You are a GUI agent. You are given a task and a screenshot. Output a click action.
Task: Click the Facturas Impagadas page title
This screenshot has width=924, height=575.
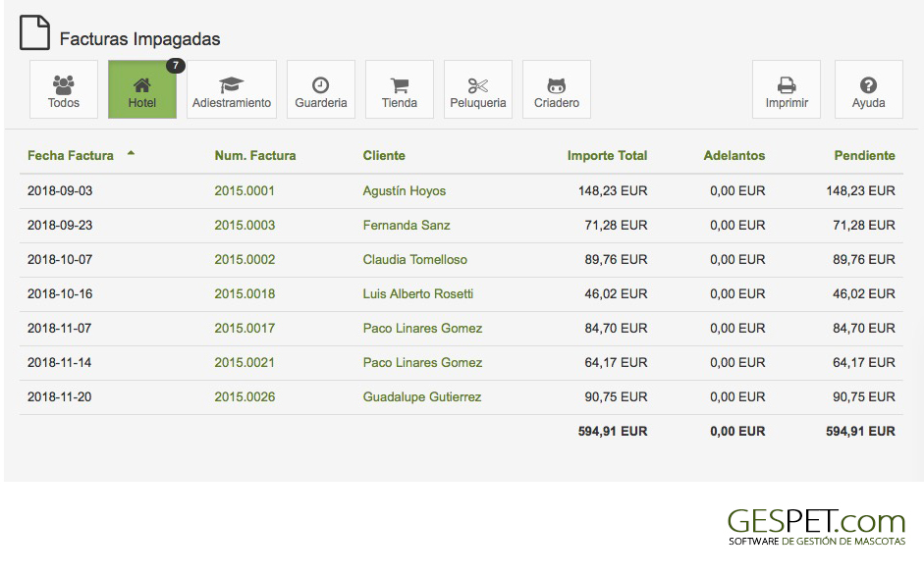tap(139, 39)
